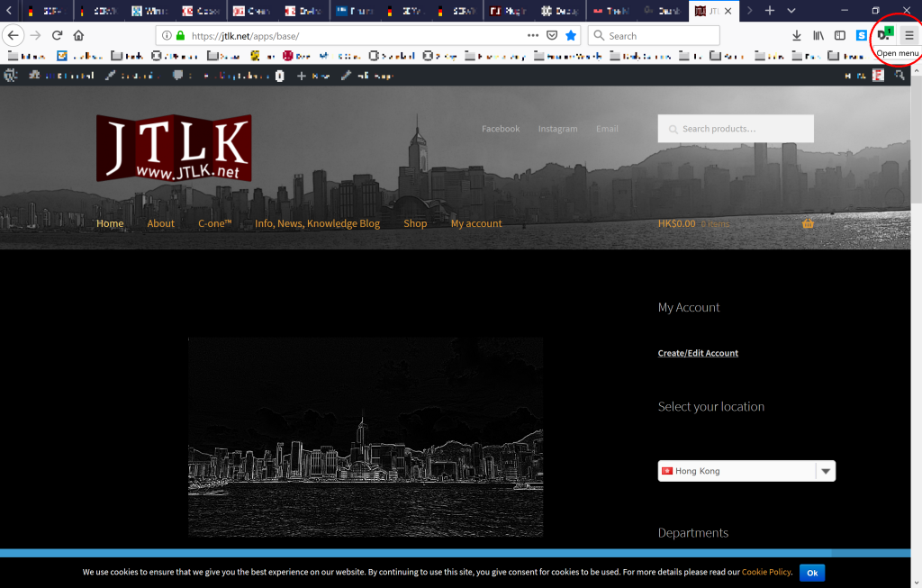The height and width of the screenshot is (588, 922).
Task: Save page to Pocket
Action: pyautogui.click(x=552, y=35)
